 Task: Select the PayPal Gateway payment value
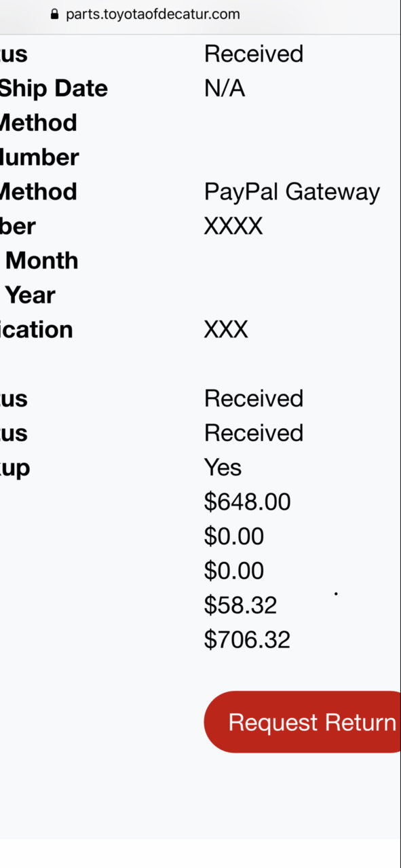(292, 192)
